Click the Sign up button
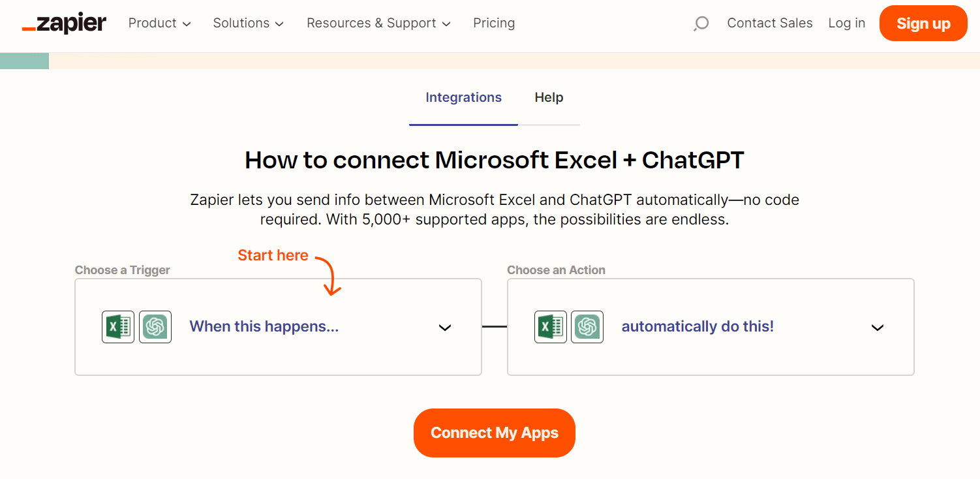Viewport: 980px width, 479px height. point(923,23)
